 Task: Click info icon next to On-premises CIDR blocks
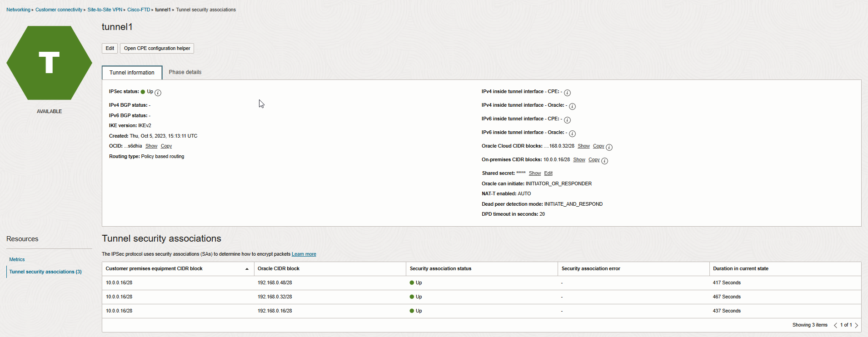(604, 161)
